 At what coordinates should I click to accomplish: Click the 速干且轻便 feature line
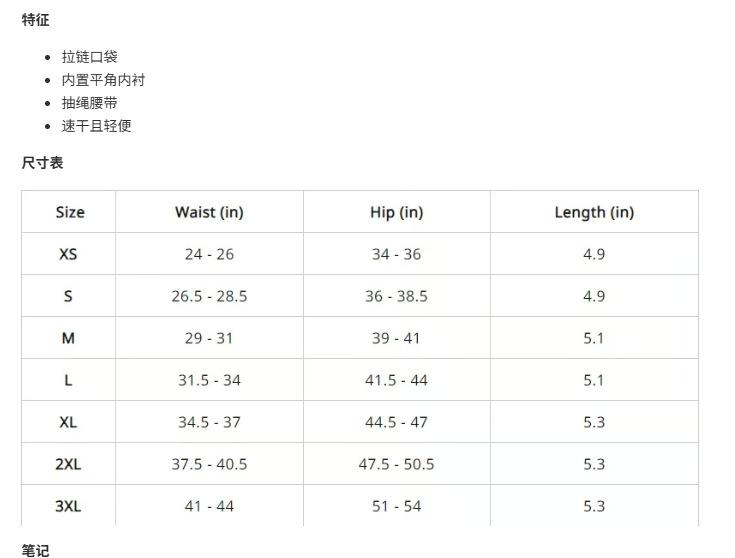point(96,126)
